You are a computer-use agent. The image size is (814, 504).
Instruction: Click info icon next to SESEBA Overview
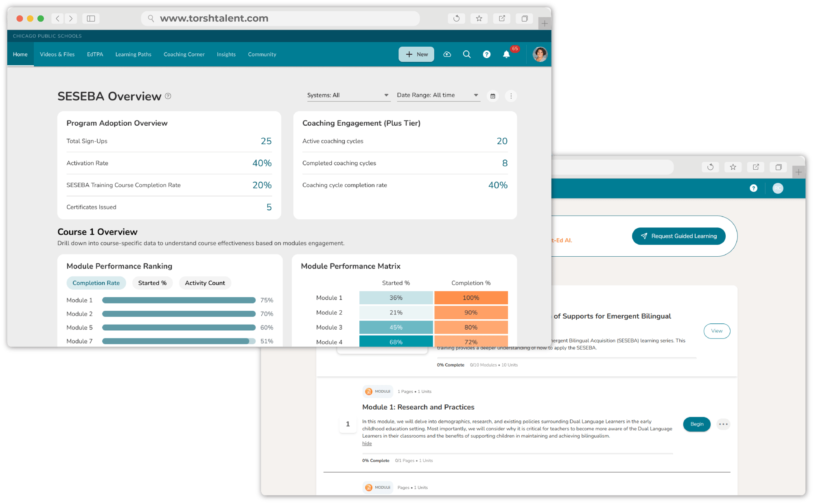168,96
